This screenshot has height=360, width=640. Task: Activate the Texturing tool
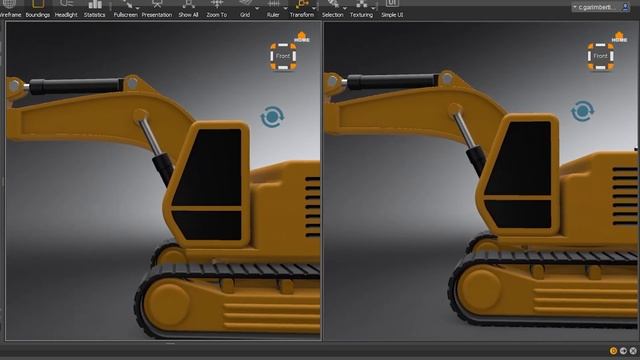[361, 9]
